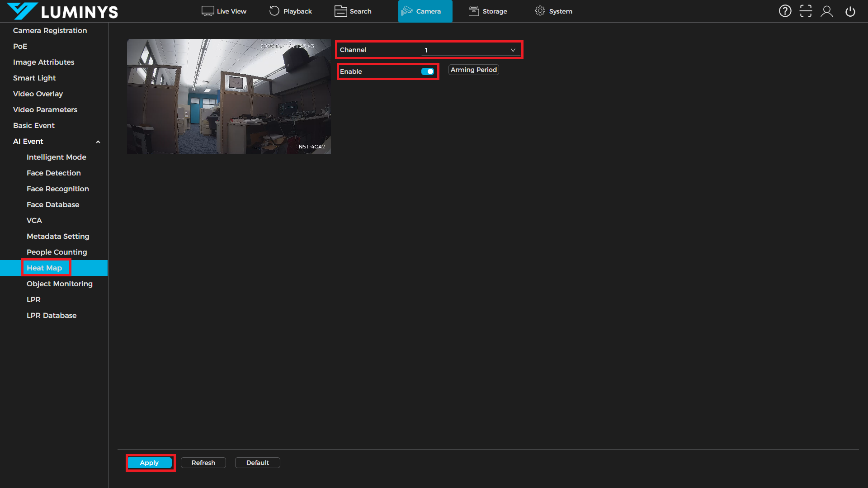Open Face Recognition settings
This screenshot has height=488, width=868.
pyautogui.click(x=57, y=189)
